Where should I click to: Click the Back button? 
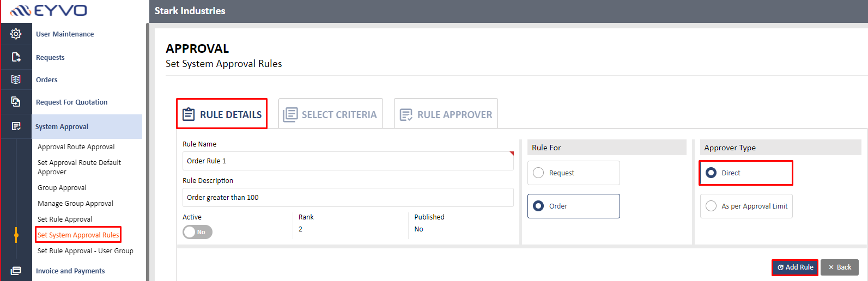[x=840, y=267]
